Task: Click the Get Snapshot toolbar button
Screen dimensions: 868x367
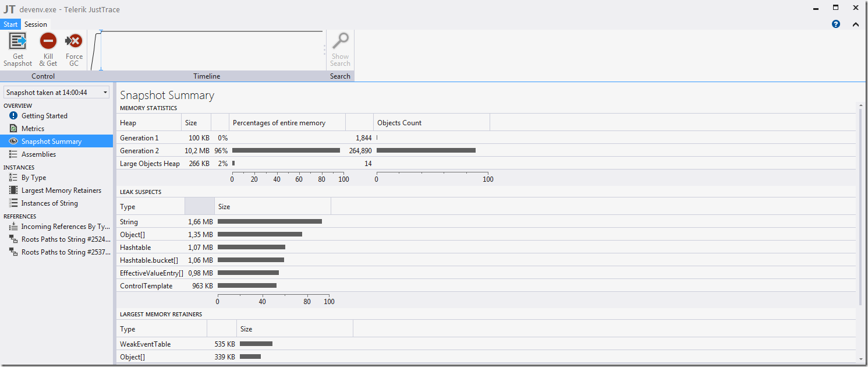Action: click(x=17, y=50)
